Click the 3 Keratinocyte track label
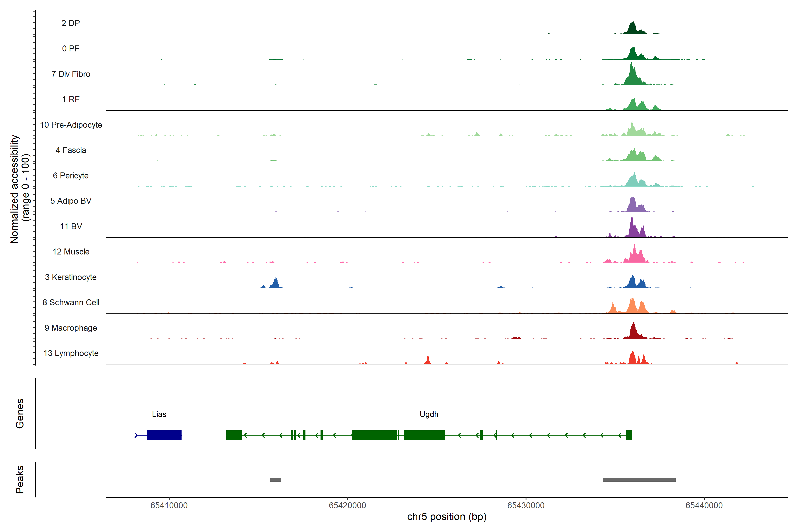Screen dimensions: 798x532 [x=70, y=277]
